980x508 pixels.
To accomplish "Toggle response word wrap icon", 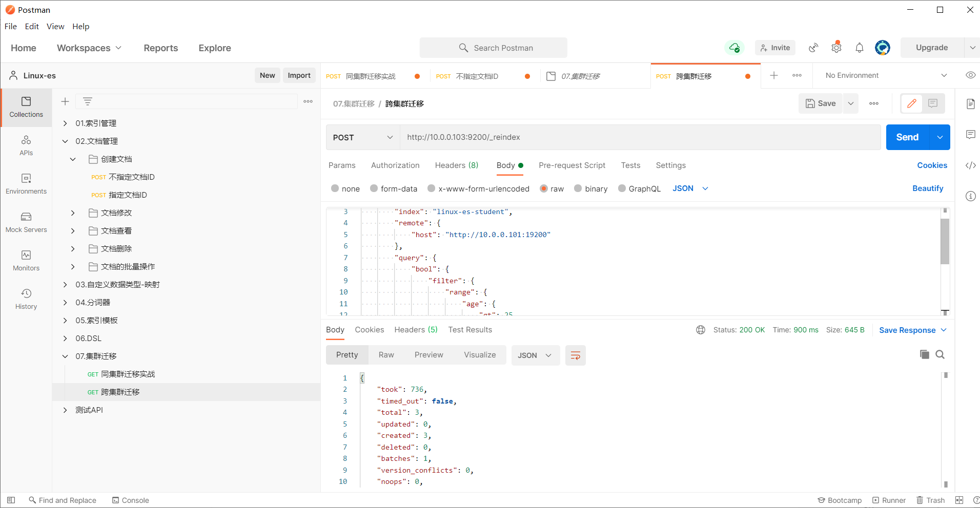I will point(575,355).
